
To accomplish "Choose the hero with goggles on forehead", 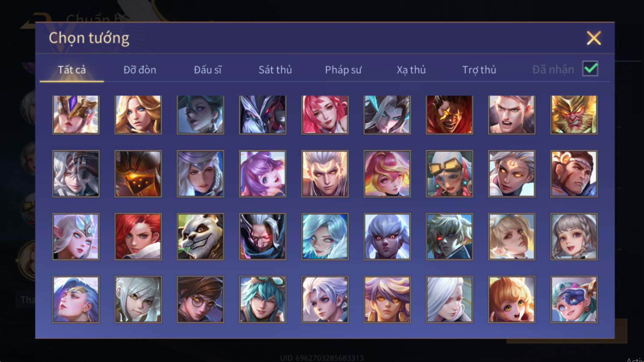I will [x=449, y=174].
